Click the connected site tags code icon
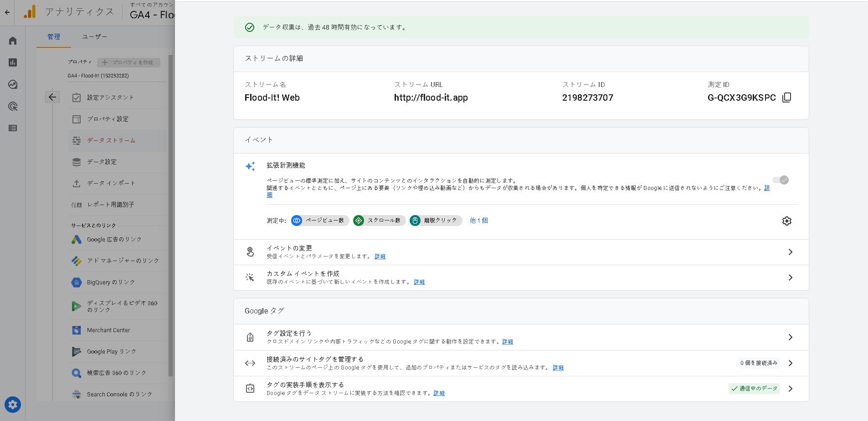 pyautogui.click(x=250, y=363)
